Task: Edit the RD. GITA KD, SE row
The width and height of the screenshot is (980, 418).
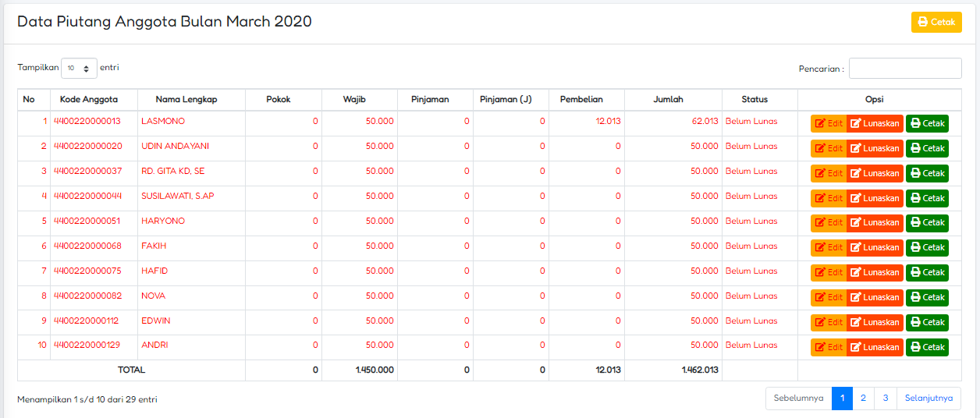Action: pyautogui.click(x=829, y=173)
